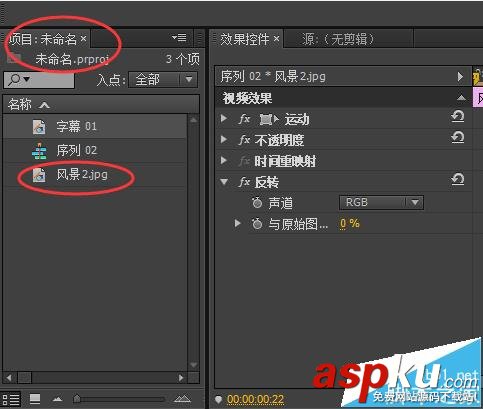This screenshot has height=409, width=483.
Task: Expand the 与原始图... parameter
Action: (x=237, y=223)
